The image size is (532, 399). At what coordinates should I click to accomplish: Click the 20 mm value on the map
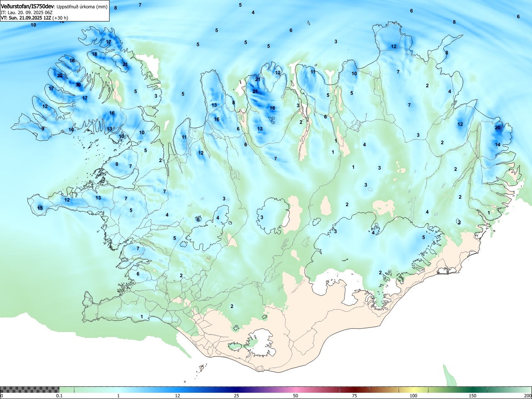(x=498, y=128)
